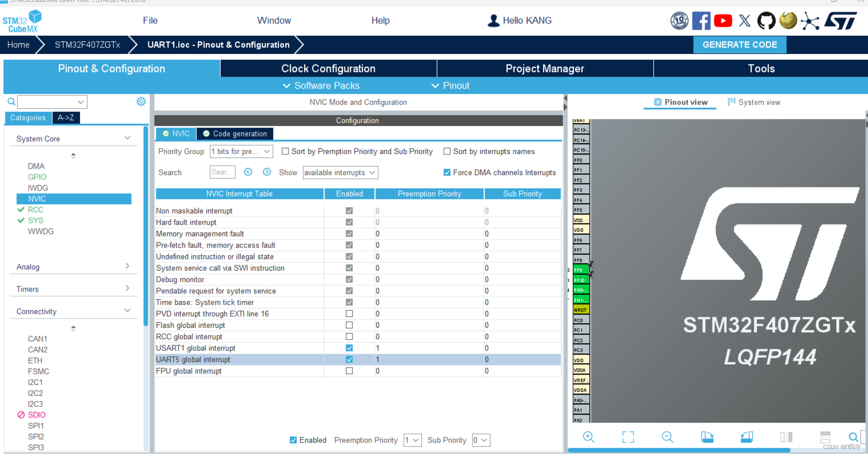Viewport: 868px width, 454px height.
Task: Switch to Clock Configuration tab
Action: (x=328, y=69)
